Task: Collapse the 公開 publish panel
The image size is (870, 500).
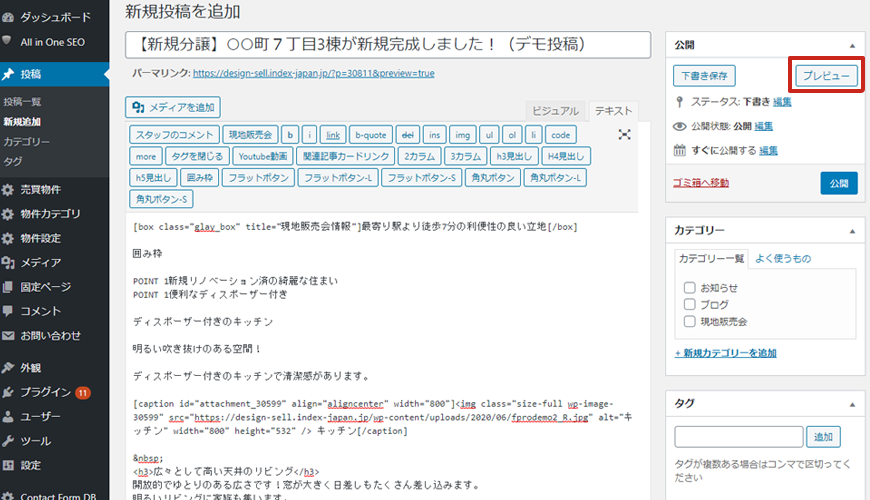Action: [851, 46]
